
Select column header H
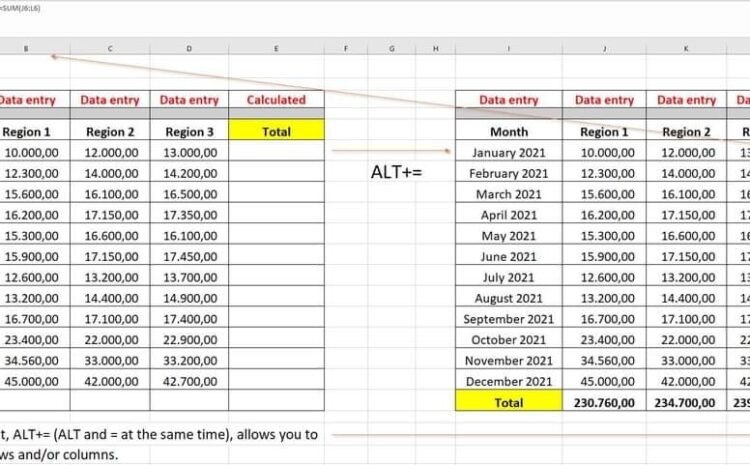[x=435, y=48]
